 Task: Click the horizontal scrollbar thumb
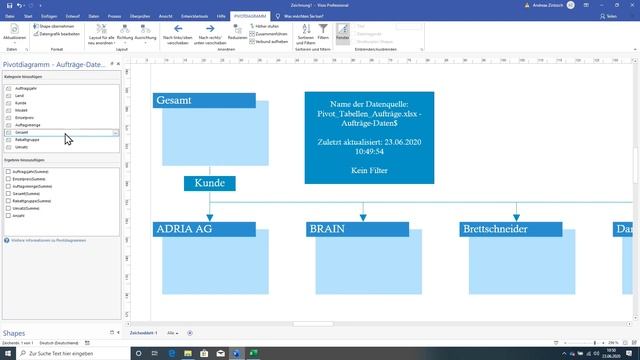[313, 324]
